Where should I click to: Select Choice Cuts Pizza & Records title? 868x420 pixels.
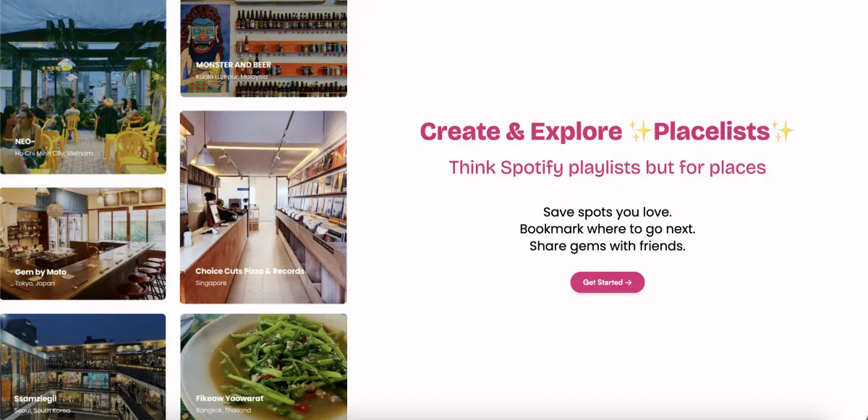point(250,271)
